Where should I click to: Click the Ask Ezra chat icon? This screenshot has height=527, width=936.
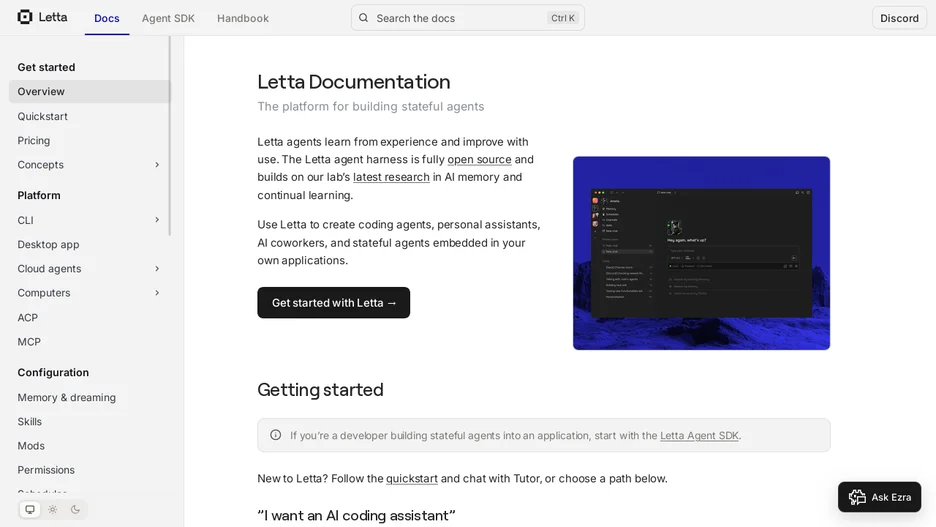tap(857, 497)
